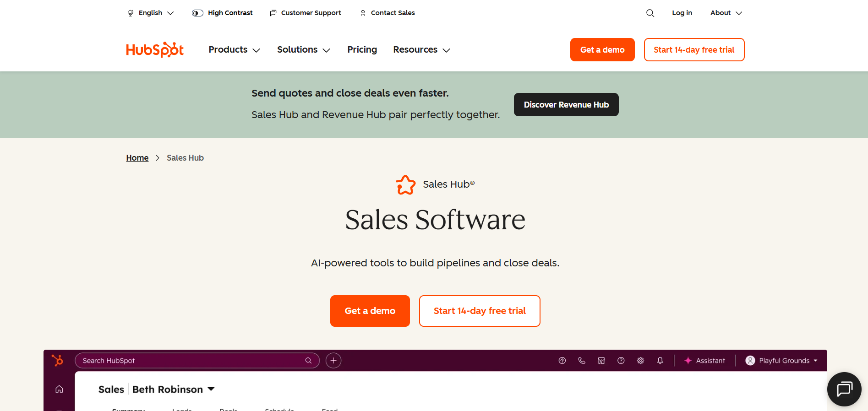Click the plus create button in preview
Image resolution: width=868 pixels, height=411 pixels.
point(333,361)
